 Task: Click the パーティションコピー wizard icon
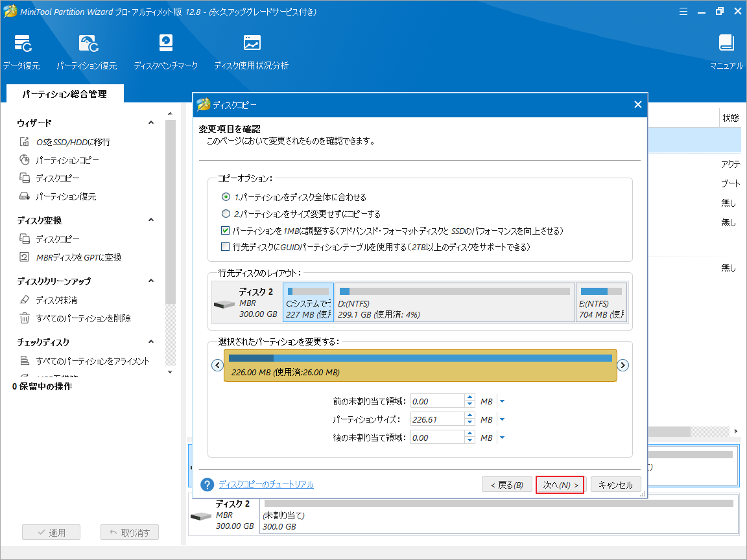click(x=24, y=159)
